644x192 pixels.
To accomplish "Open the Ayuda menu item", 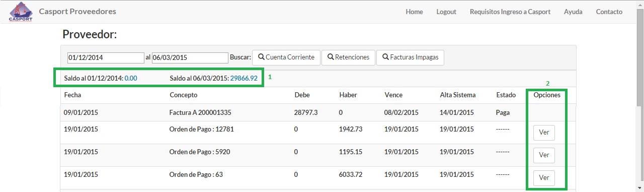I will 573,12.
